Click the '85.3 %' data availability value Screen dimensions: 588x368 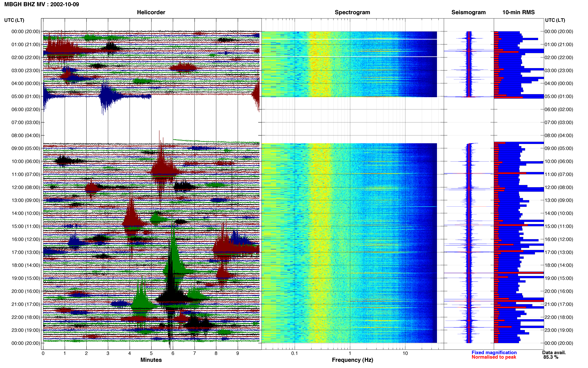pyautogui.click(x=551, y=357)
